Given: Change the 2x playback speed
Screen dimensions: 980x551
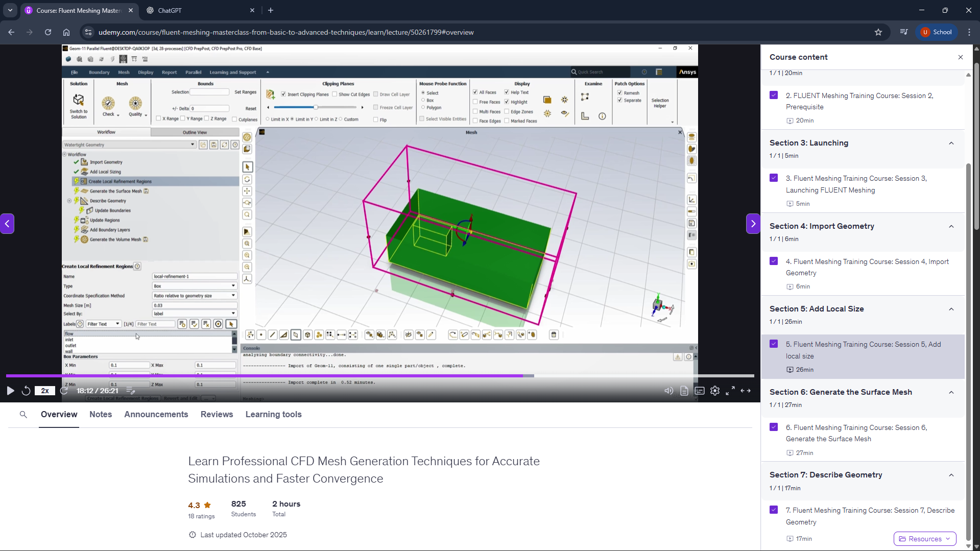Looking at the screenshot, I should (44, 391).
